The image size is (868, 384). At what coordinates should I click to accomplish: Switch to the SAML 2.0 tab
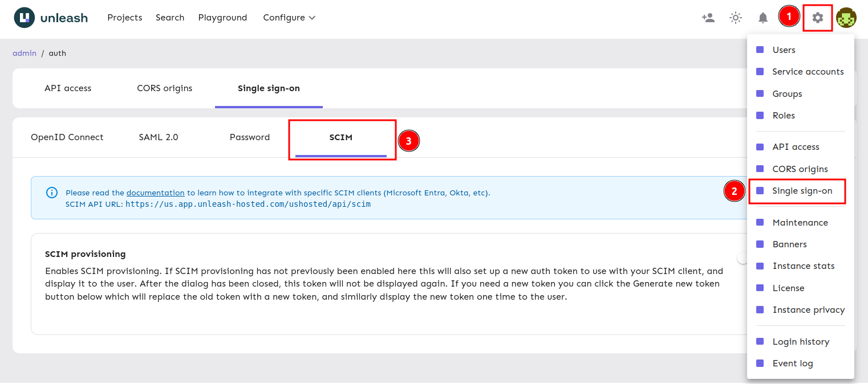pyautogui.click(x=159, y=137)
